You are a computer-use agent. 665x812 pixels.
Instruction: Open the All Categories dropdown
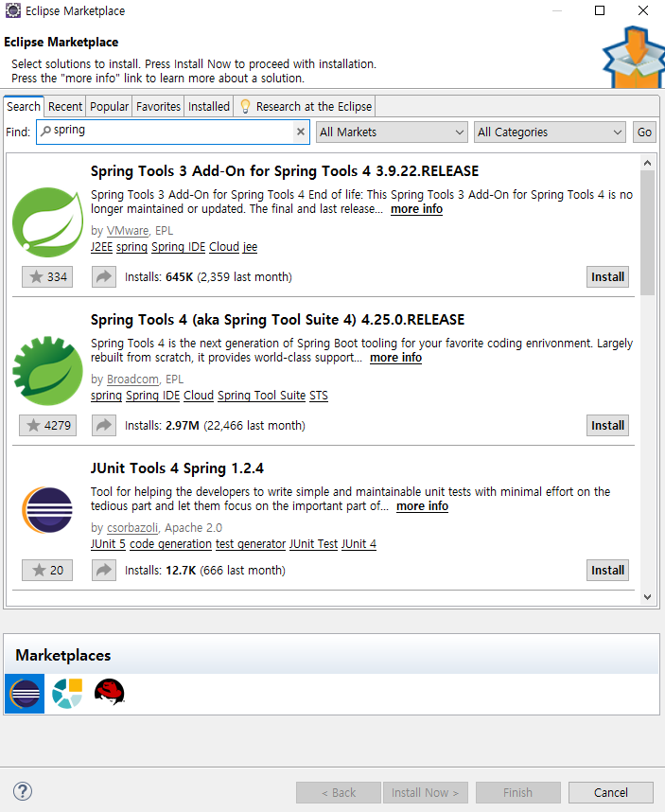(550, 132)
